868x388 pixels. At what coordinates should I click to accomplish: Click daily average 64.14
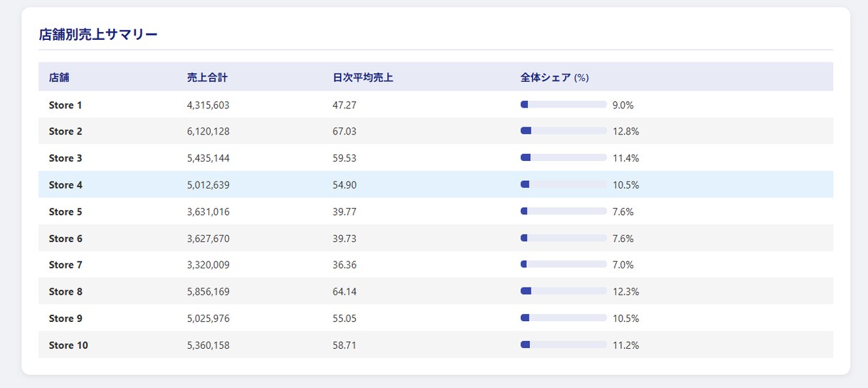pos(344,291)
